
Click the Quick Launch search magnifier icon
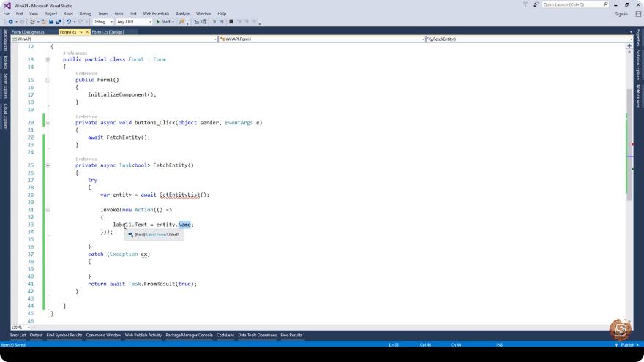[605, 4]
